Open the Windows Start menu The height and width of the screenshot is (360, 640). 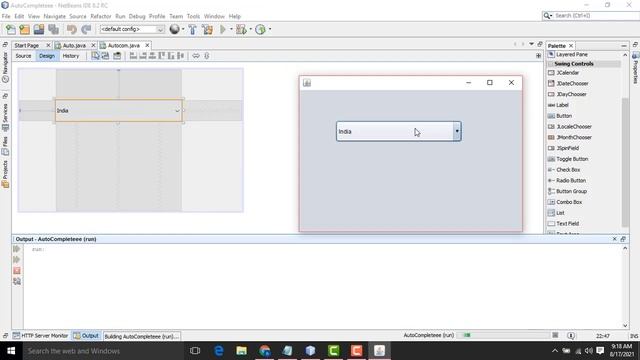tap(11, 351)
